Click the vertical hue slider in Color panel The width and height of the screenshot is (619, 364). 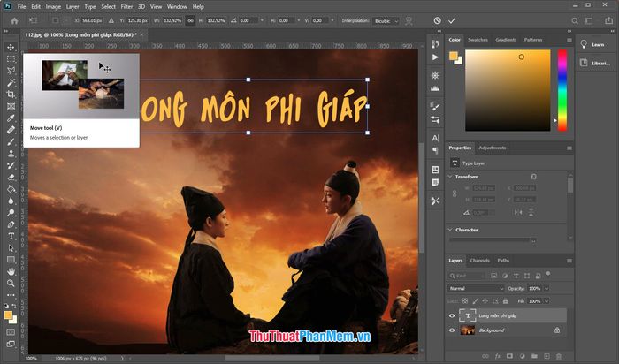coord(562,90)
